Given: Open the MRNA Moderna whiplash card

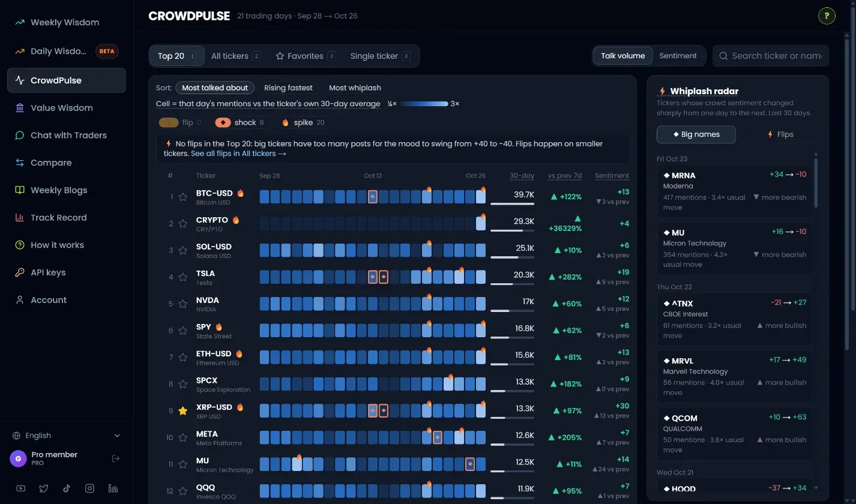Looking at the screenshot, I should (735, 191).
